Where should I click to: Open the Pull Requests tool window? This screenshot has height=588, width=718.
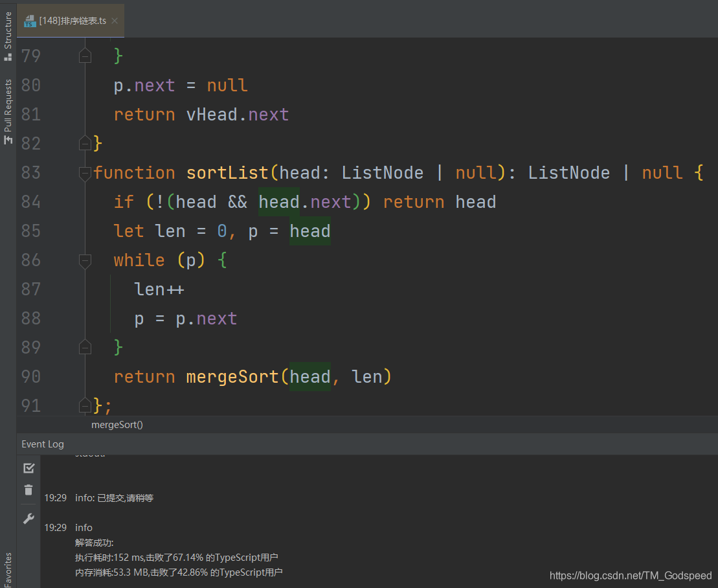[8, 112]
